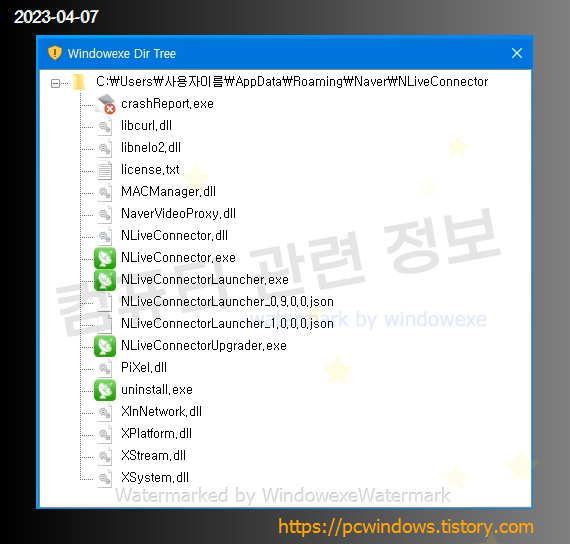Image resolution: width=570 pixels, height=544 pixels.
Task: Click the license.txt document icon
Action: pos(105,170)
